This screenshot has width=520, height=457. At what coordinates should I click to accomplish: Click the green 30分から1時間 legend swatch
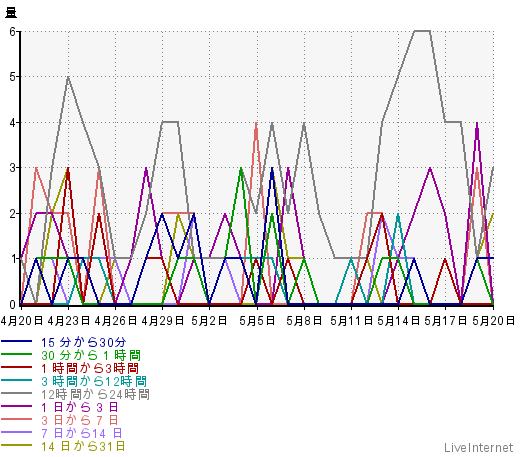16,354
